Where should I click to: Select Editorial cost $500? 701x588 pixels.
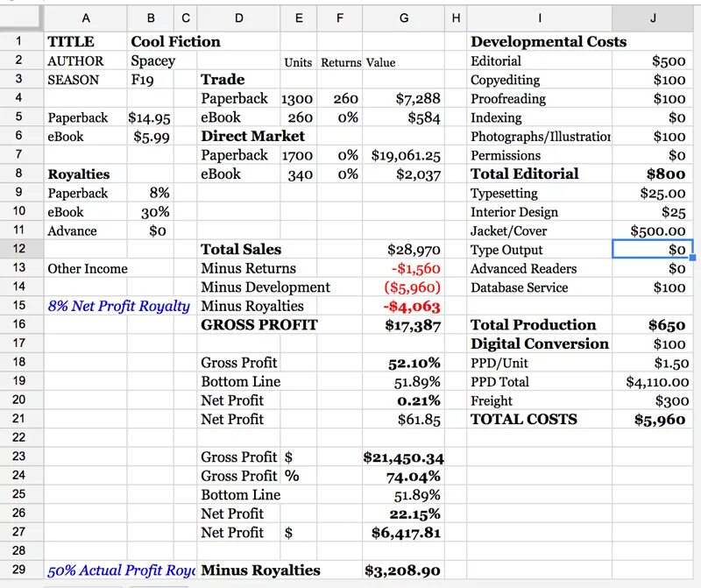[x=652, y=60]
